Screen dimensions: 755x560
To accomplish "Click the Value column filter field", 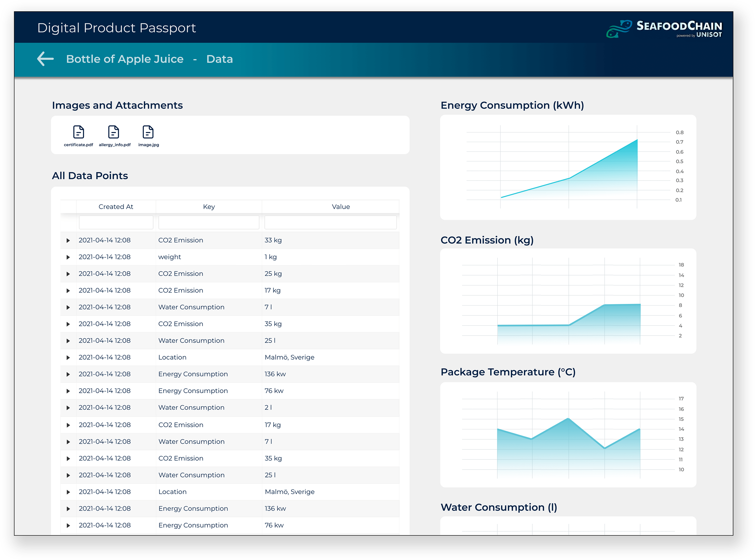I will point(330,222).
